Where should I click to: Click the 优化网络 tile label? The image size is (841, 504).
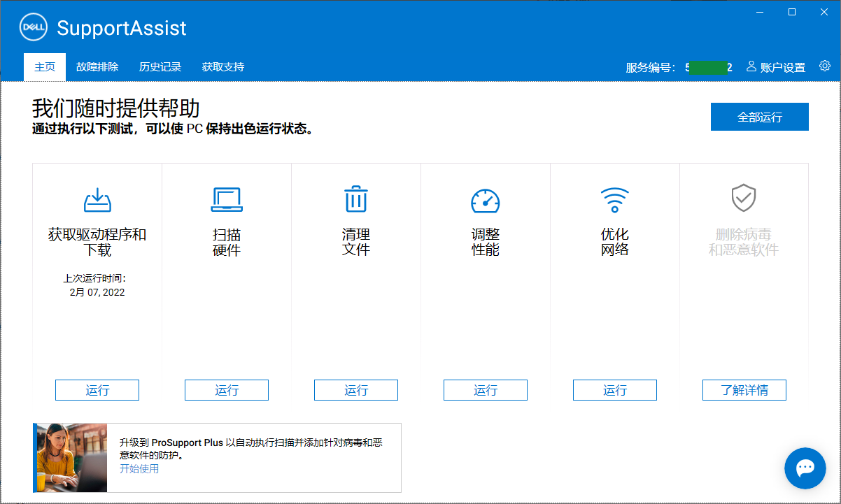(615, 242)
